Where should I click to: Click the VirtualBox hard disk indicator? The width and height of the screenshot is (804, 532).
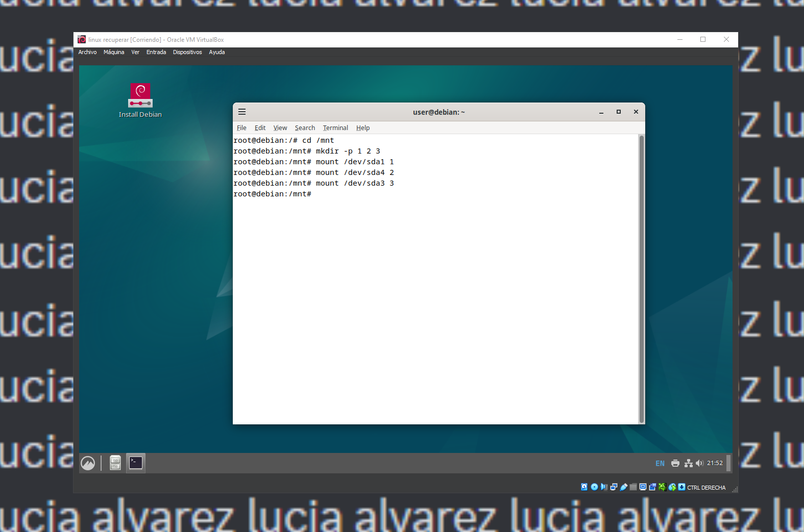point(584,487)
